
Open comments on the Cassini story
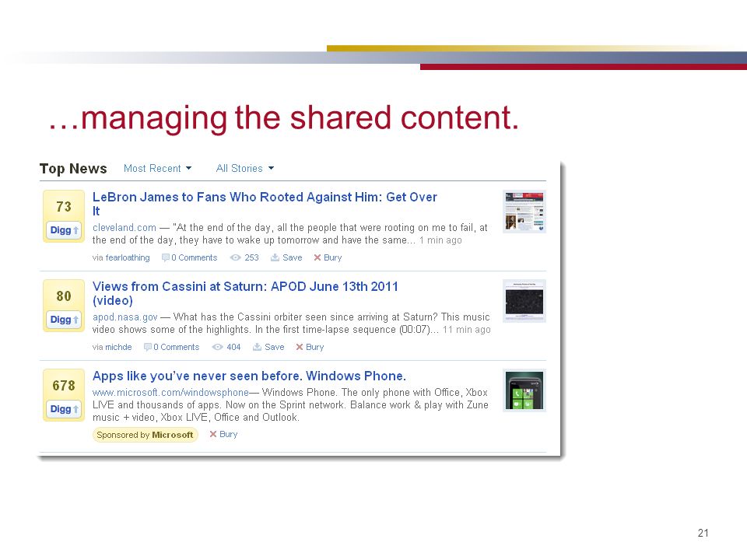click(171, 347)
